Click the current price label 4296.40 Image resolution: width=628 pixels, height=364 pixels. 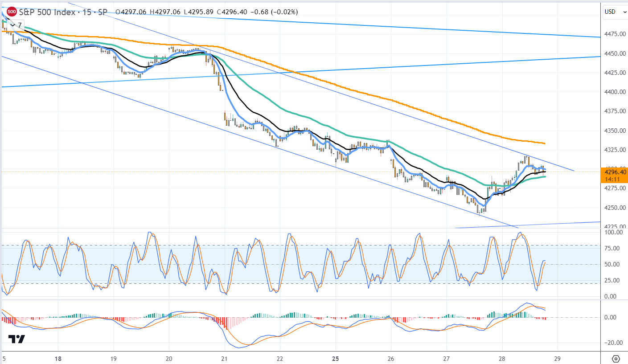click(616, 172)
